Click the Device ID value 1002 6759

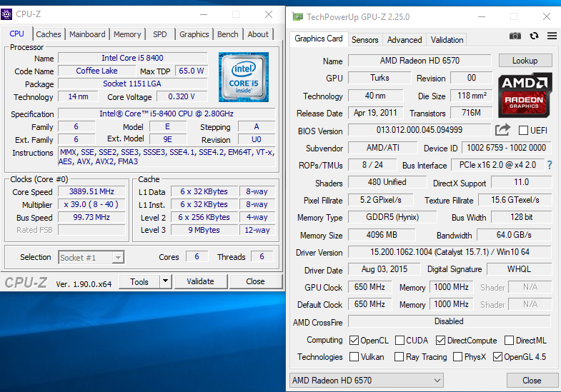(x=506, y=148)
